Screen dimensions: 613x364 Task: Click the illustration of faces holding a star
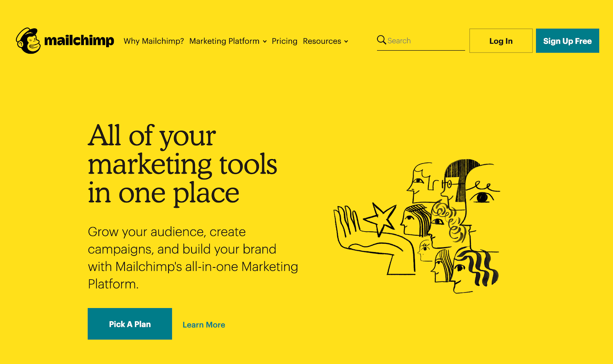coord(417,226)
